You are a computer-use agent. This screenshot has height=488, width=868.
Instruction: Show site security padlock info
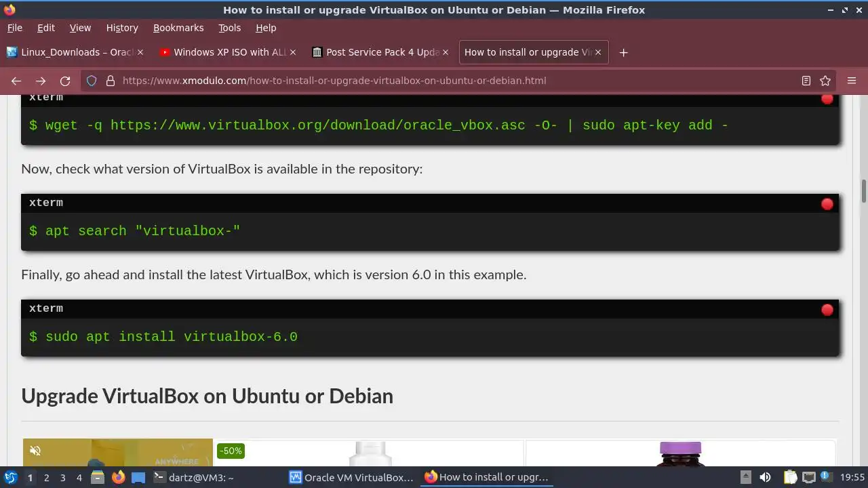tap(111, 81)
